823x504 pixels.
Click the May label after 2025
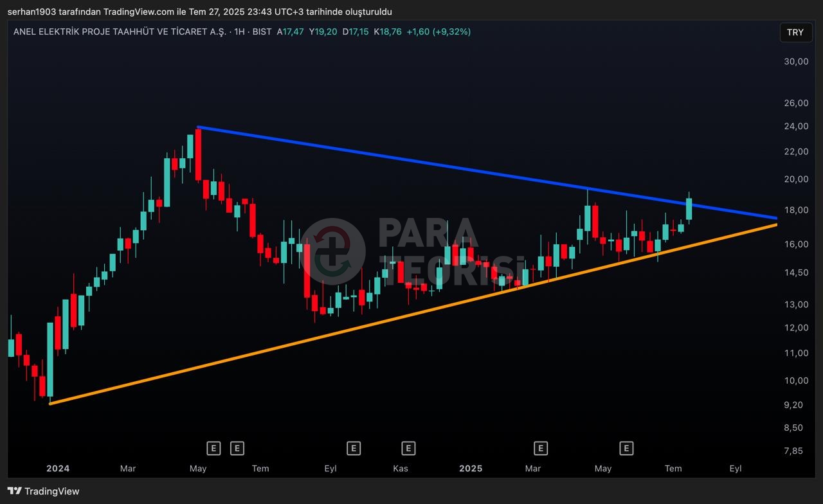click(x=603, y=469)
